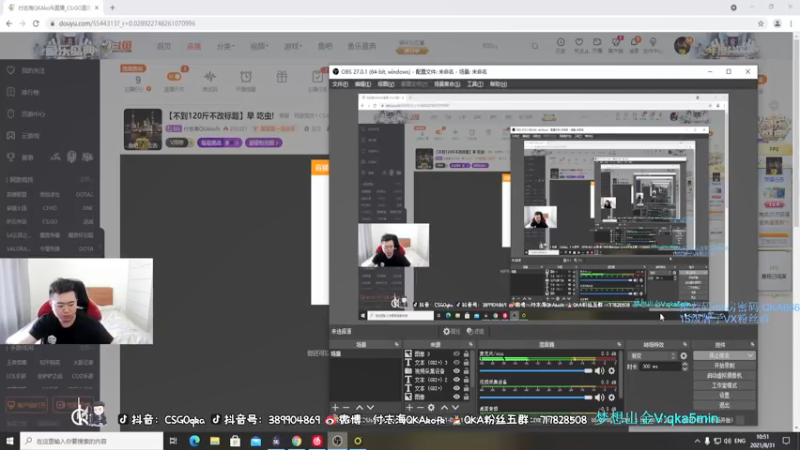Screen dimensions: 800x450
Task: Open Properties of the selected OBS source
Action: tap(451, 331)
